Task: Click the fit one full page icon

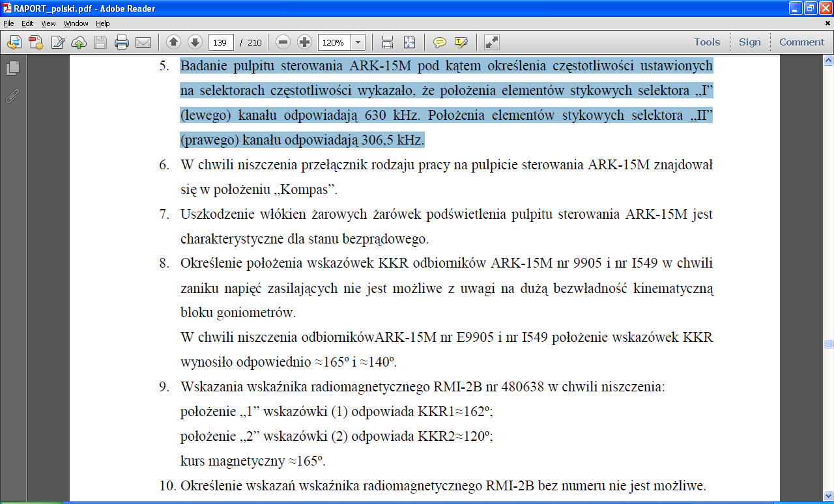Action: [x=409, y=42]
